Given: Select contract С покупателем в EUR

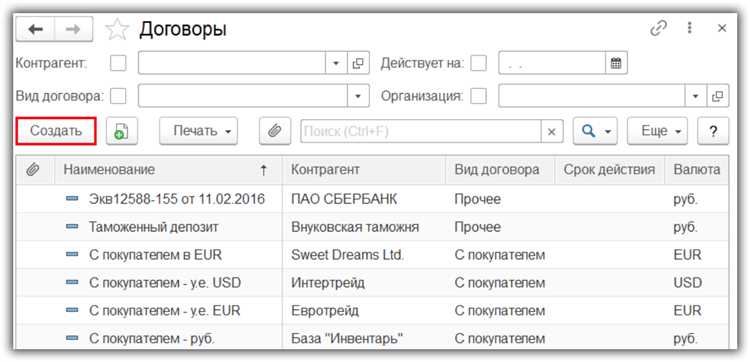Looking at the screenshot, I should (x=155, y=255).
